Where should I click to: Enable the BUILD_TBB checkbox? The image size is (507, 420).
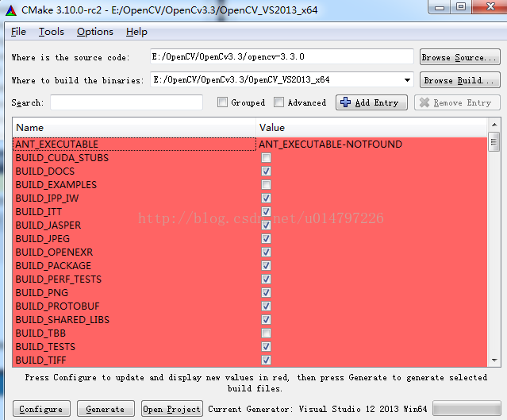click(x=266, y=333)
